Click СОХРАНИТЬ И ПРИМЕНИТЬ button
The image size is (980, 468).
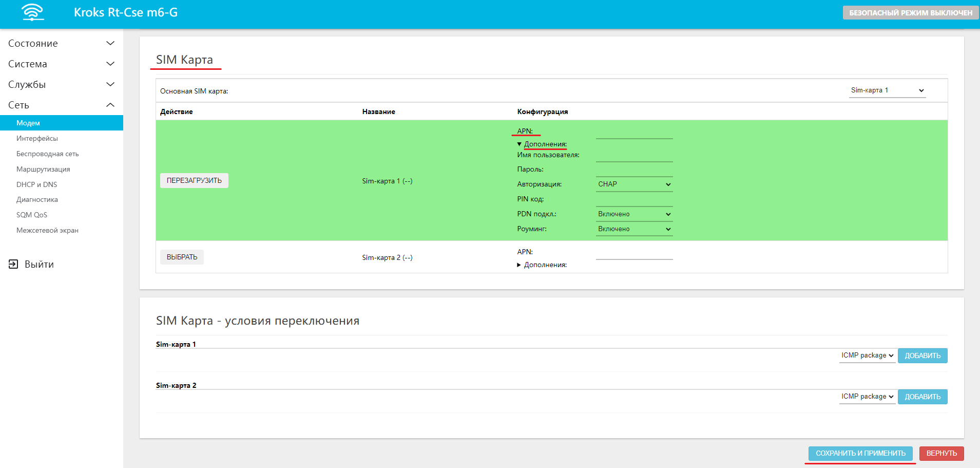pos(860,453)
